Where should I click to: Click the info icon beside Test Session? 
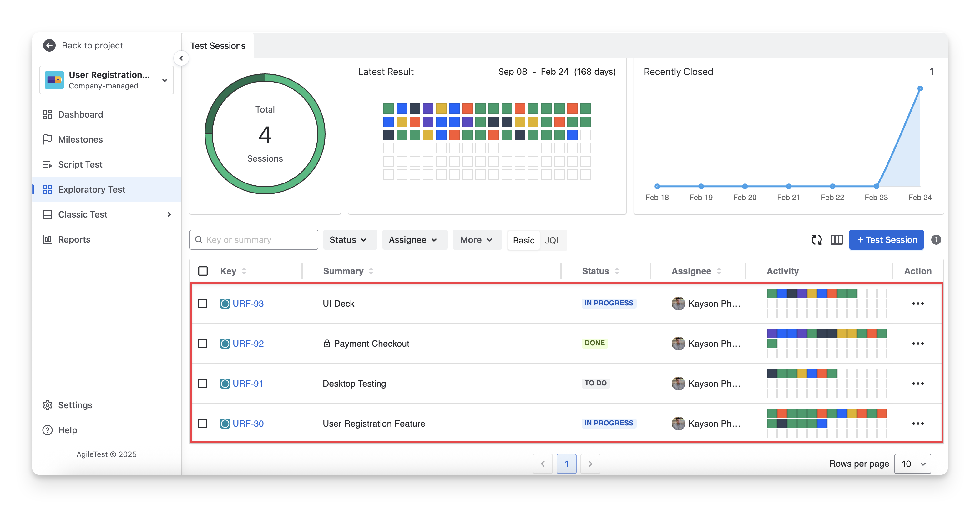click(936, 240)
